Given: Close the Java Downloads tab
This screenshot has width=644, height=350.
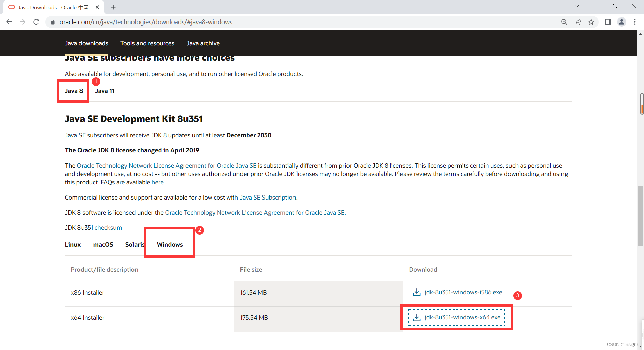Looking at the screenshot, I should click(97, 7).
